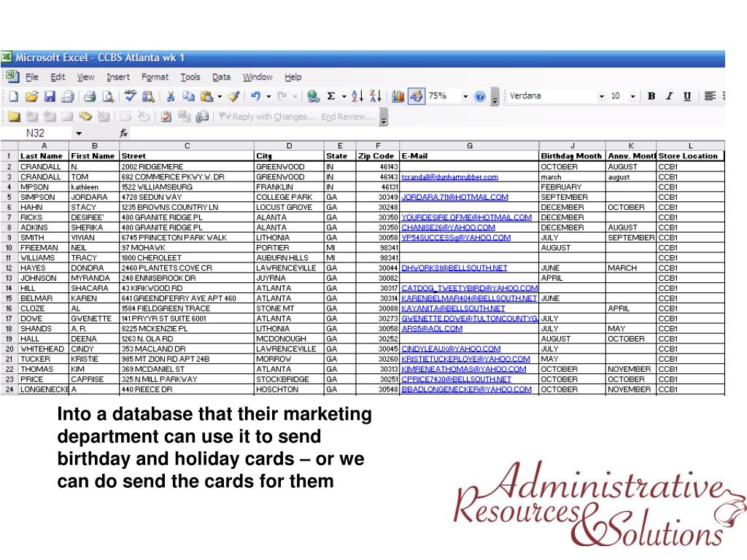
Task: Open the font size 10 dropdown
Action: pos(632,97)
